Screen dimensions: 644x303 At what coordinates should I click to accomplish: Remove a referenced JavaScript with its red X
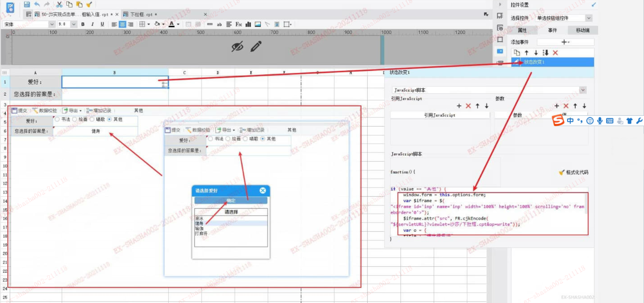click(x=468, y=106)
